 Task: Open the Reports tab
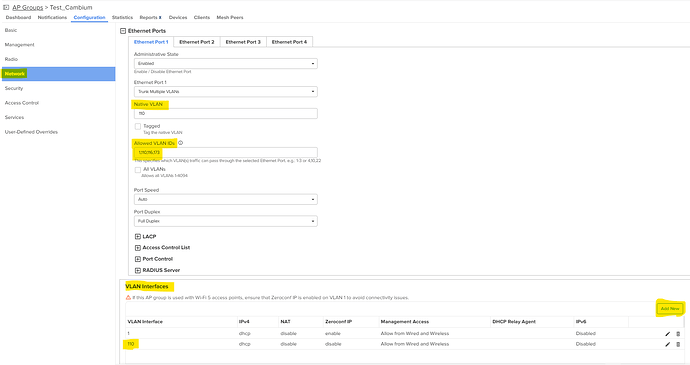click(150, 18)
